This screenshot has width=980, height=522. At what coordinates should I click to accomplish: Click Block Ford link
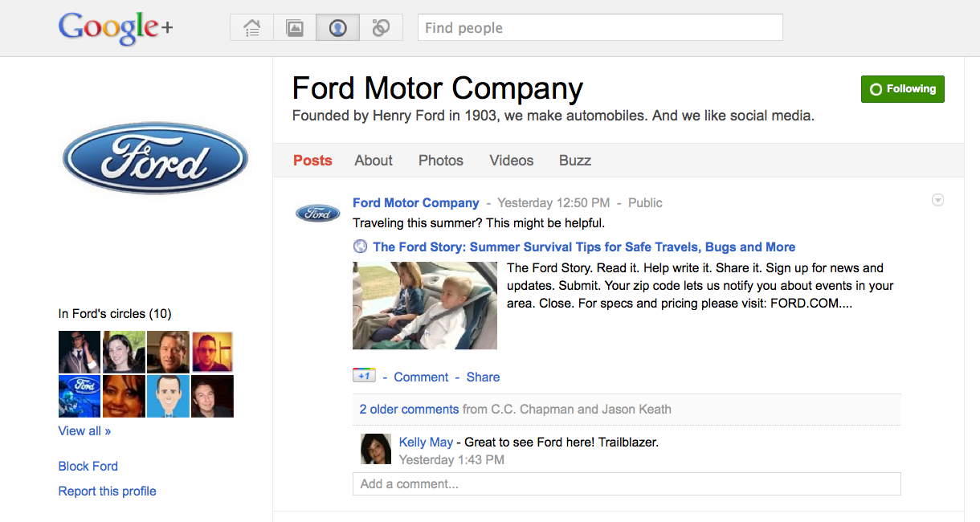click(88, 466)
